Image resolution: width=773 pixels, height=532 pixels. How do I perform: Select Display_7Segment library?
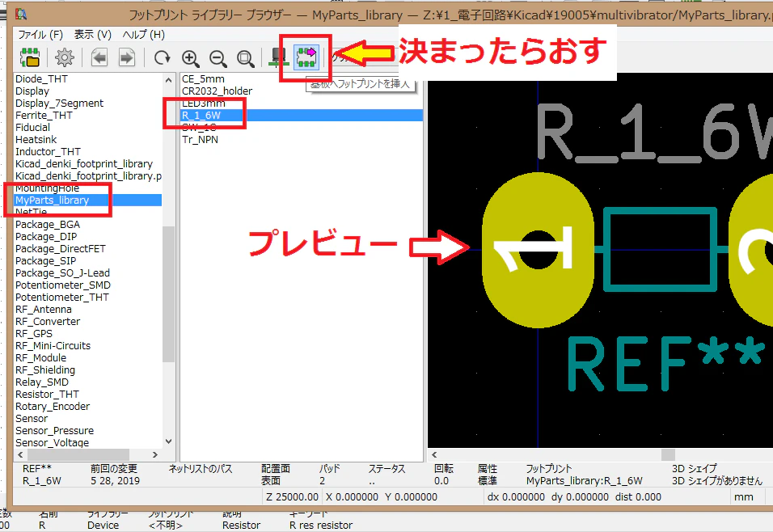[x=59, y=103]
